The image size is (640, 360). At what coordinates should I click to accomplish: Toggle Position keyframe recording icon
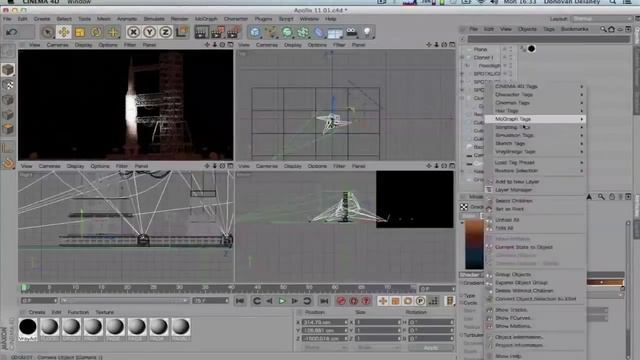(x=382, y=301)
